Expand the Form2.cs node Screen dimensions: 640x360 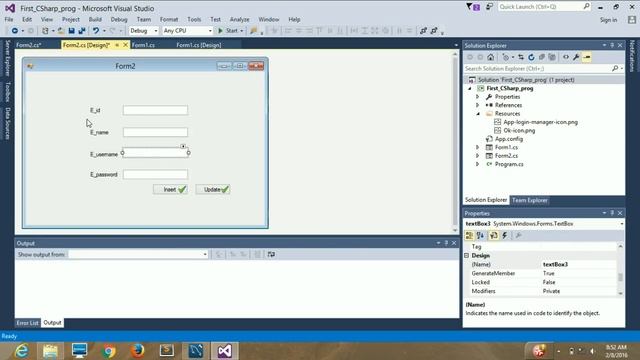point(478,156)
